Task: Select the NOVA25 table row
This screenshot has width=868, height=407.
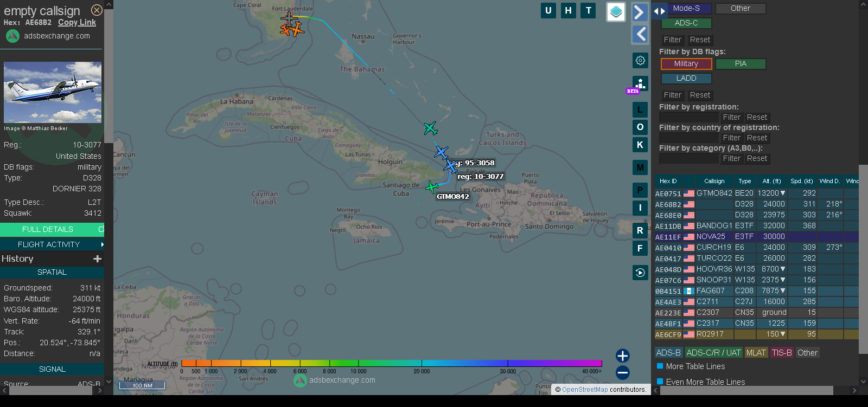Action: coord(756,237)
